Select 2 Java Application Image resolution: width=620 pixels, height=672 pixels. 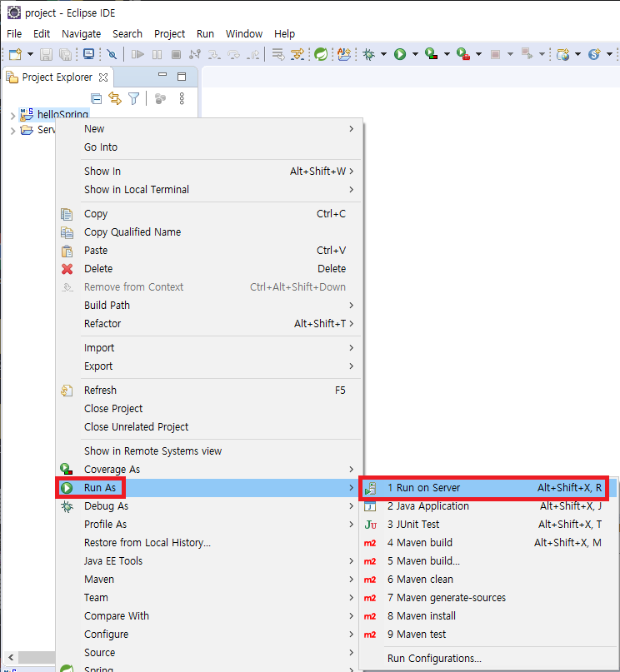click(x=488, y=506)
